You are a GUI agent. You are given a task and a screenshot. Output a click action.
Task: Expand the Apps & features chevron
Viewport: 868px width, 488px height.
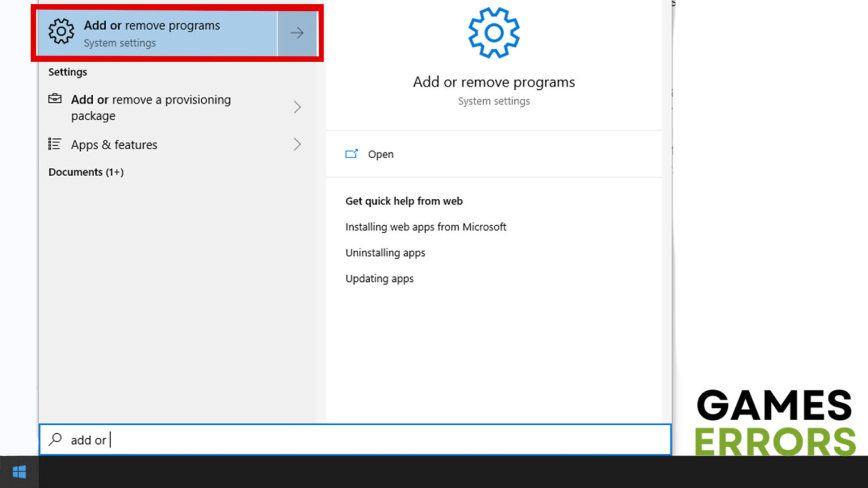[x=297, y=145]
